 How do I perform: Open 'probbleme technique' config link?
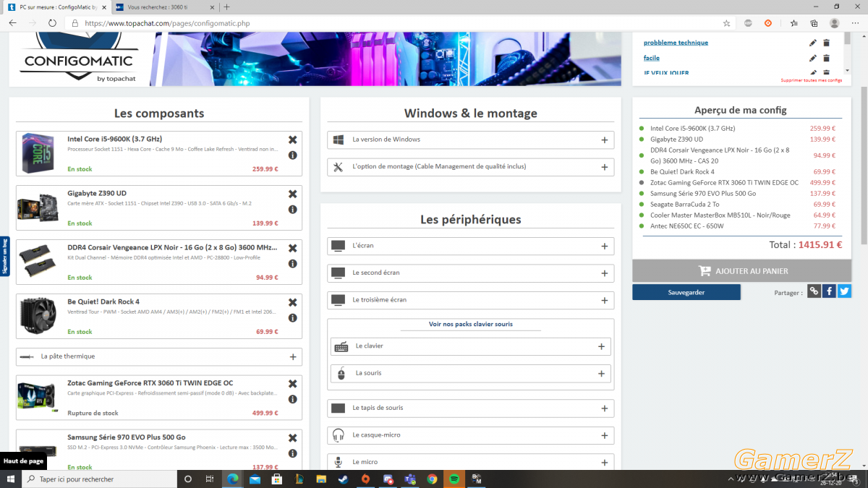(676, 43)
